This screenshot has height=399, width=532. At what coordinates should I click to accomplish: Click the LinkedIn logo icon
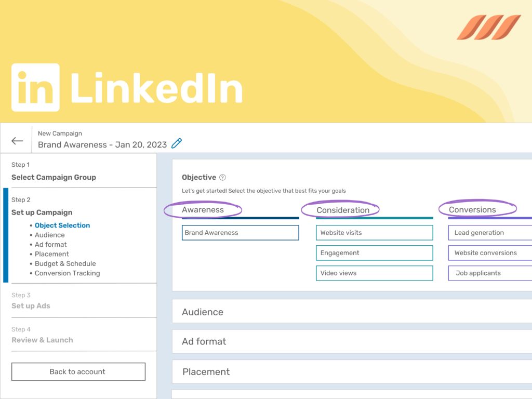click(35, 86)
